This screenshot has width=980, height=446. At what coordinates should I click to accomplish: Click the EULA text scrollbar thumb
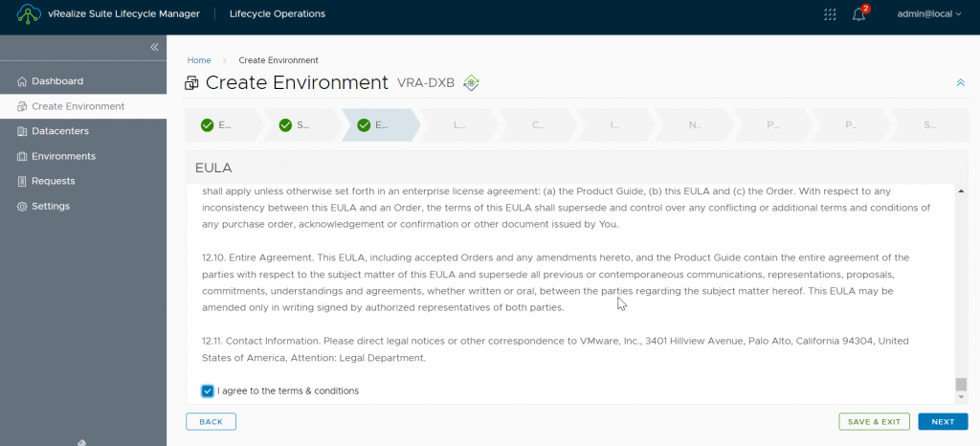coord(961,384)
